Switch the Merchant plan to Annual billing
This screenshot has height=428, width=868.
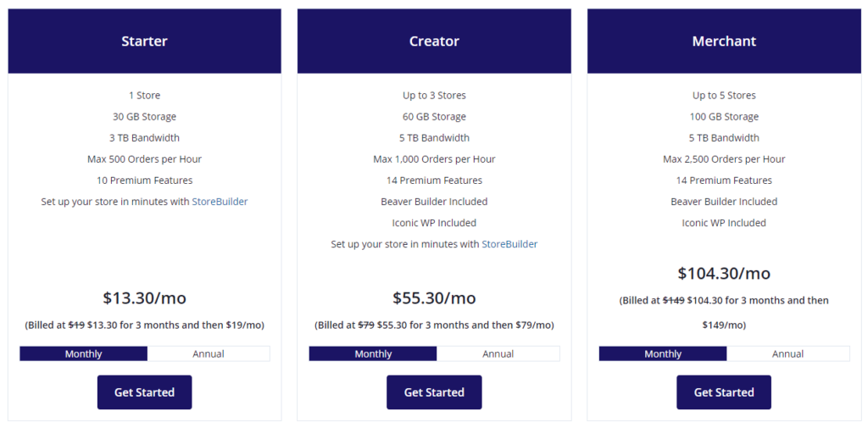tap(787, 353)
